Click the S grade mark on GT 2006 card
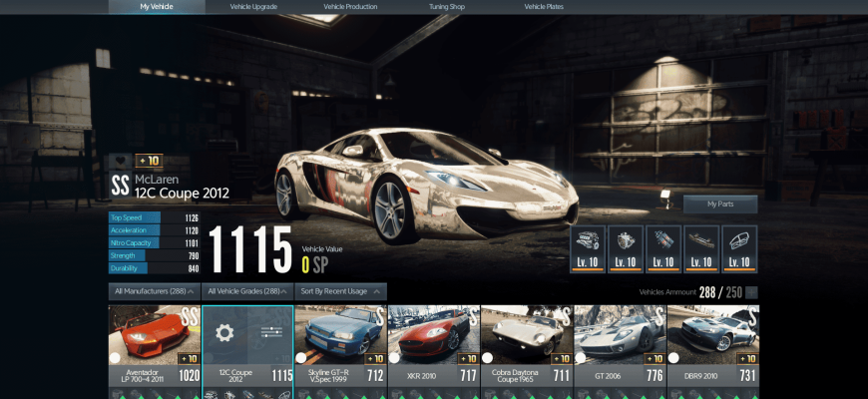The height and width of the screenshot is (399, 868). click(659, 317)
